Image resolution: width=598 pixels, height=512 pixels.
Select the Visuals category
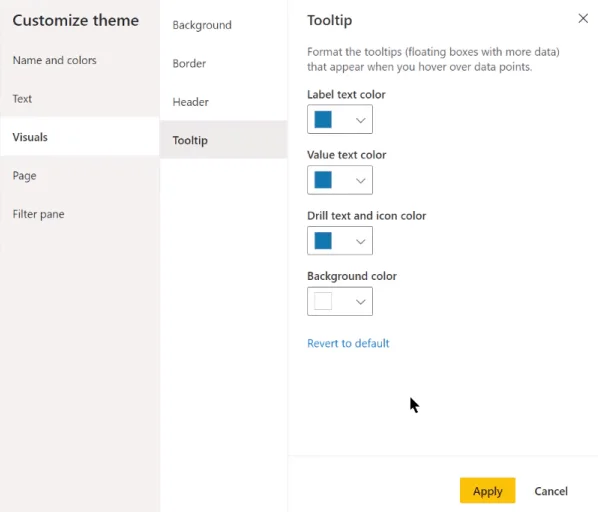(x=80, y=137)
